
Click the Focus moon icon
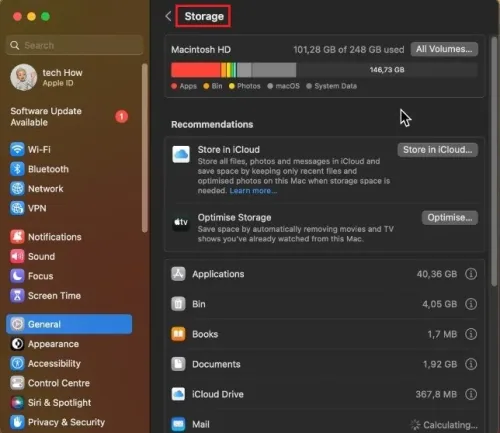[x=17, y=276]
